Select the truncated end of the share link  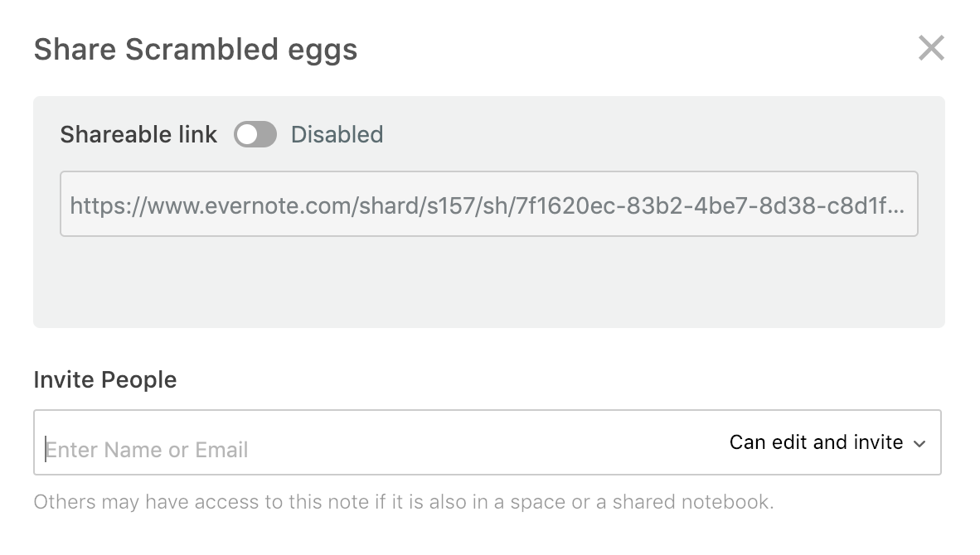887,205
